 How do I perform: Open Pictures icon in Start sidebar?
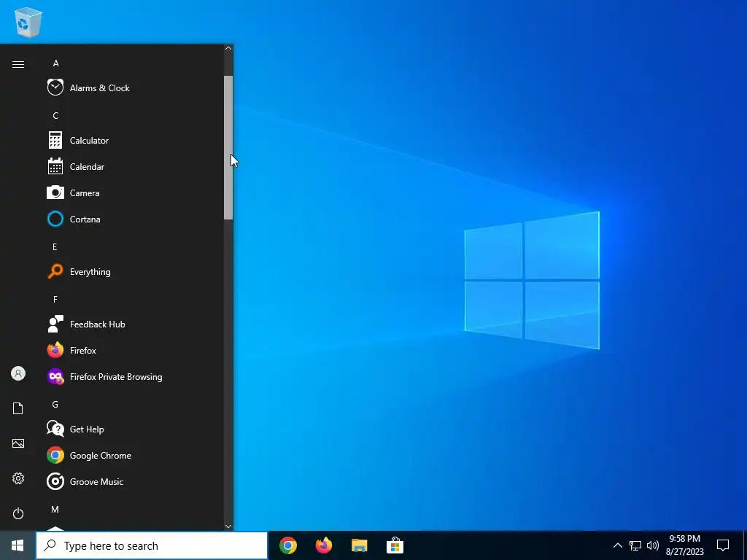[18, 443]
